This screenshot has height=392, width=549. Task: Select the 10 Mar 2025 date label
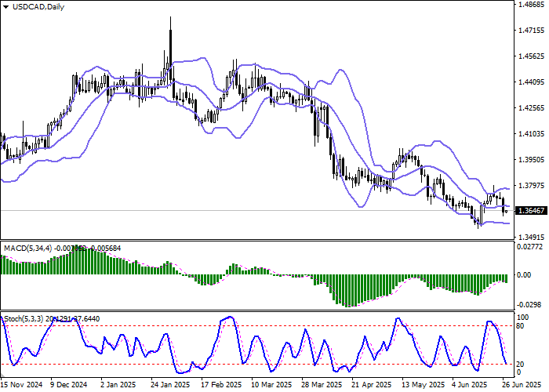click(270, 385)
